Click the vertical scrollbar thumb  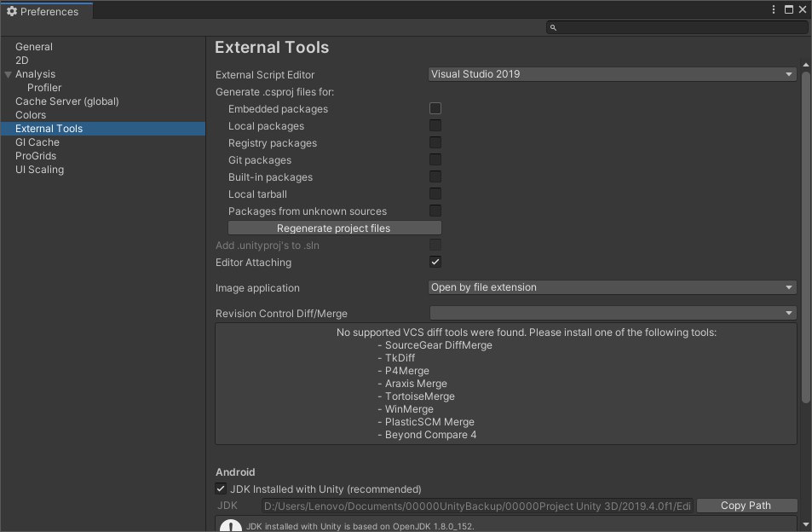805,237
